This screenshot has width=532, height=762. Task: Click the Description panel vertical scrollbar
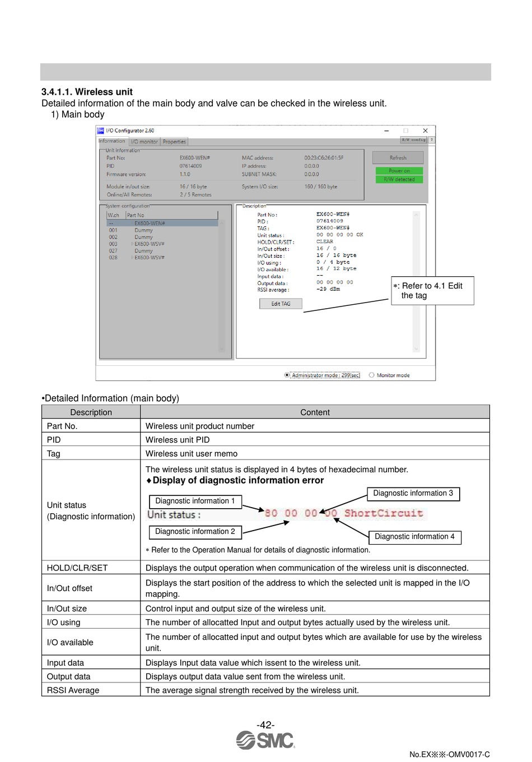click(x=416, y=281)
